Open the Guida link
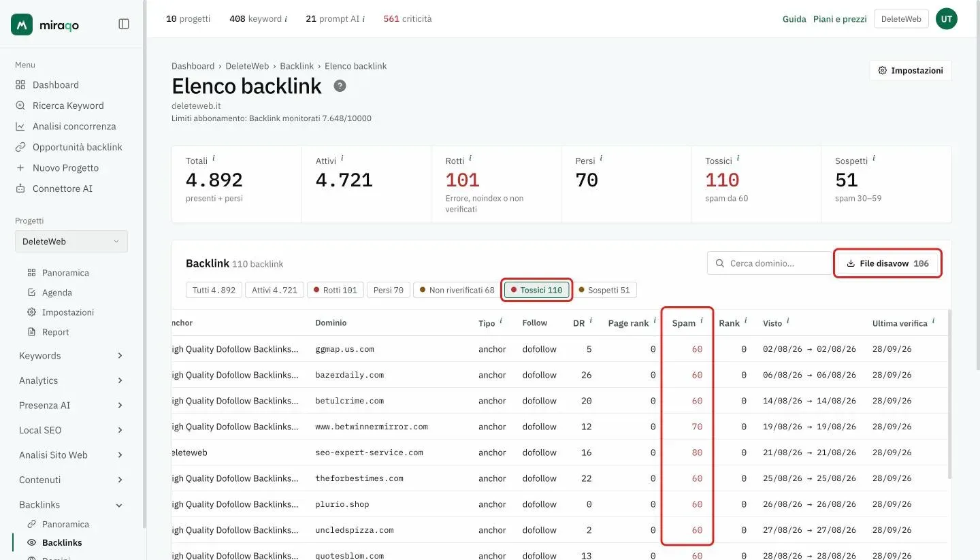The height and width of the screenshot is (560, 980). click(794, 19)
